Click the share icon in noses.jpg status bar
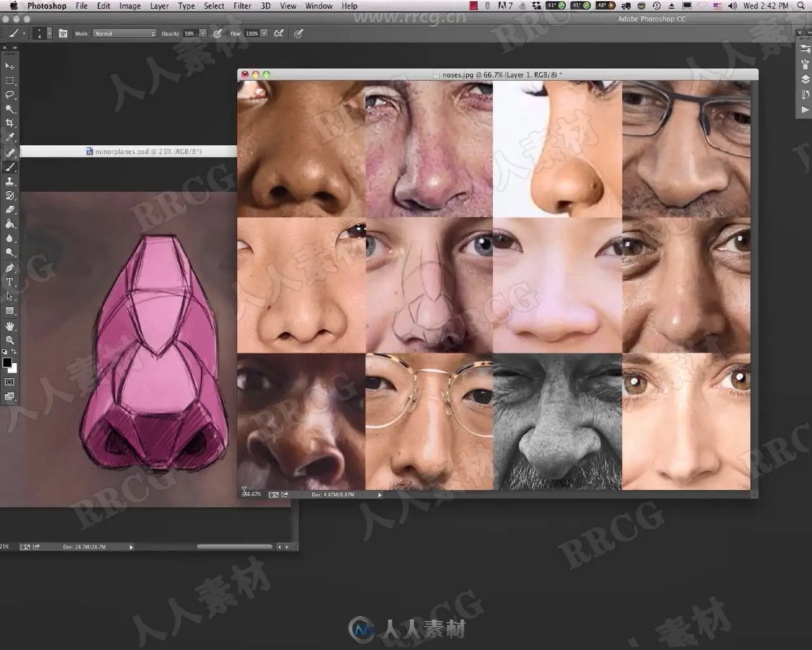 (x=285, y=494)
